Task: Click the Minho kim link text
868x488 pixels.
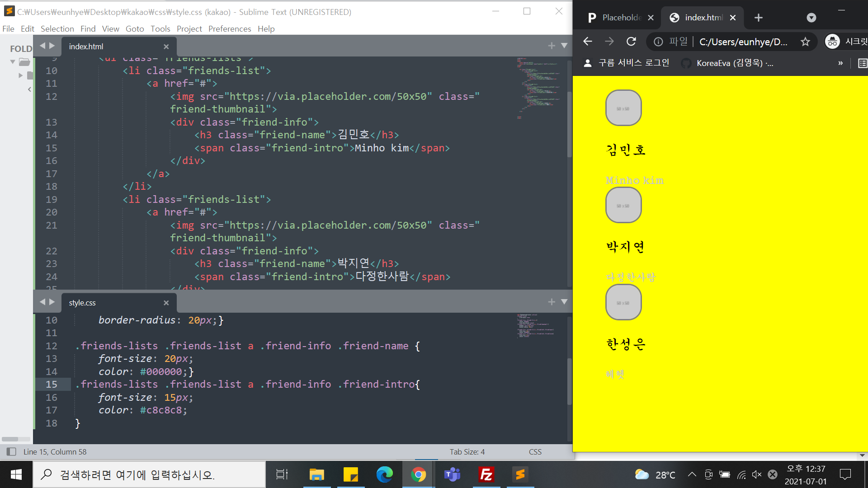Action: click(x=634, y=180)
